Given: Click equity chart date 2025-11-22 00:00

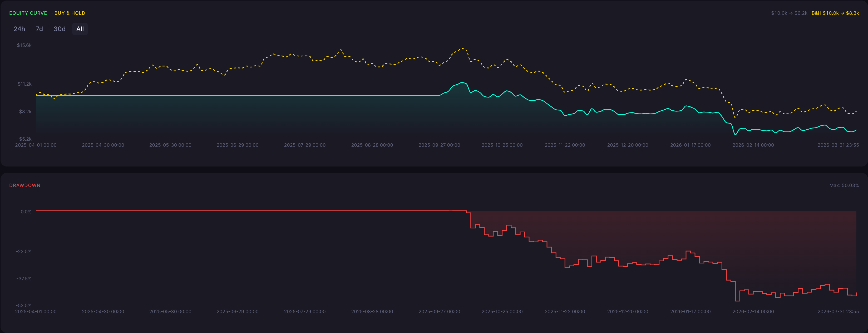Looking at the screenshot, I should click(565, 145).
